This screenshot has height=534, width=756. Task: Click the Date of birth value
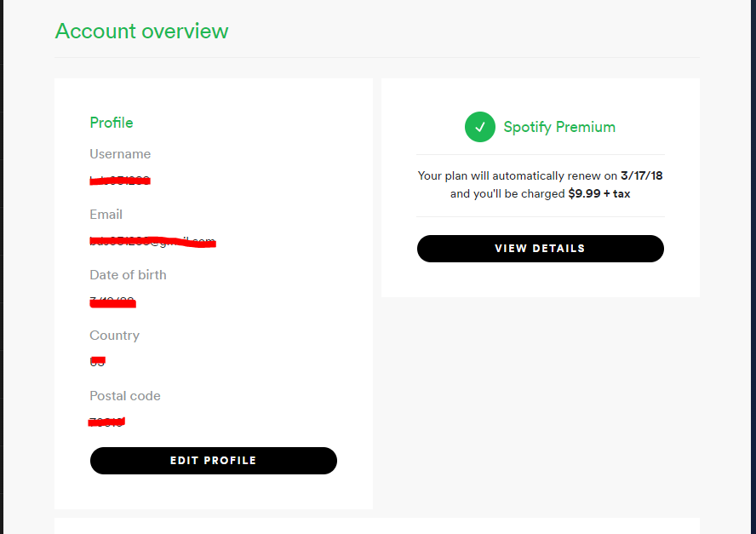(x=112, y=301)
